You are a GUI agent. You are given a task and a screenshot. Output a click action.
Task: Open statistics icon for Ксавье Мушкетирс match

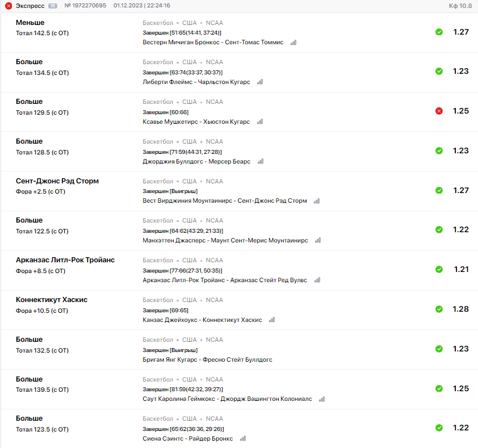[x=260, y=122]
